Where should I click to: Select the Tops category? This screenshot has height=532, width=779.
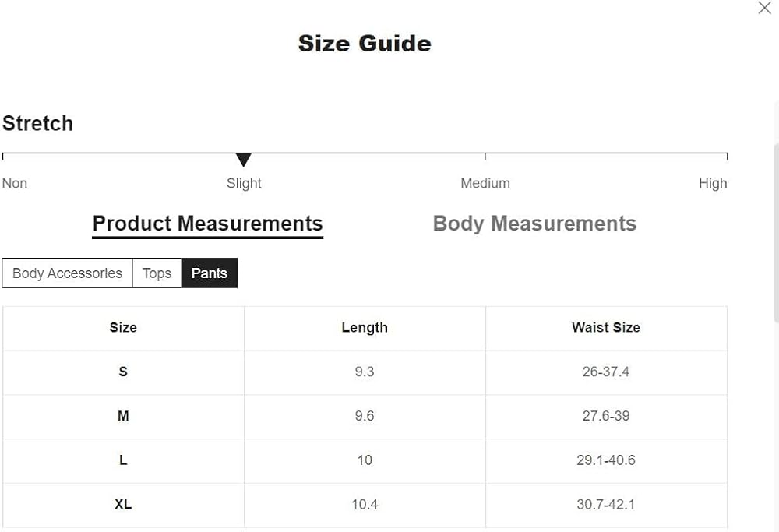(x=157, y=273)
